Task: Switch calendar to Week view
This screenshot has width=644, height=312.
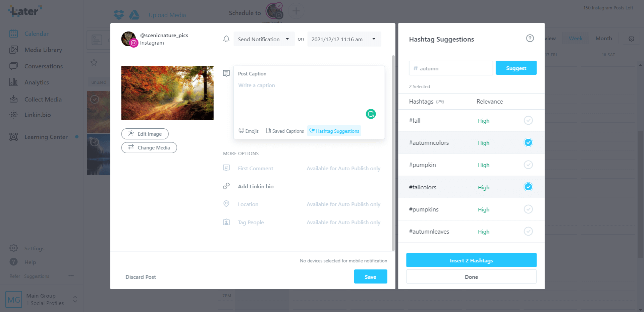Action: [x=576, y=38]
